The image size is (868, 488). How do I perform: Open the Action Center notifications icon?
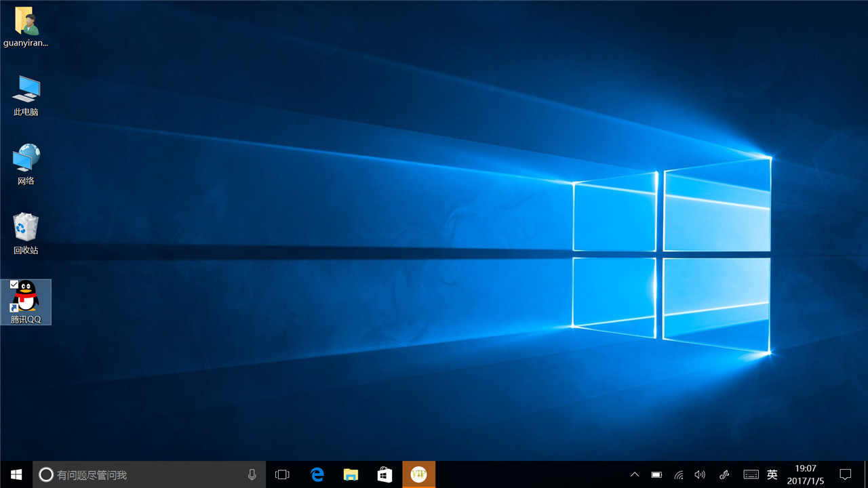coord(846,474)
